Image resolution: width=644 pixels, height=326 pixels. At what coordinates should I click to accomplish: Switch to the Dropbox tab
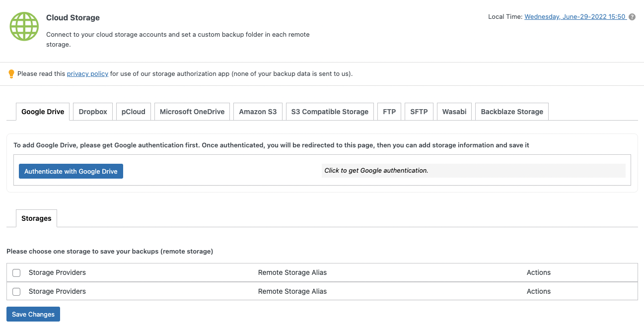(93, 112)
